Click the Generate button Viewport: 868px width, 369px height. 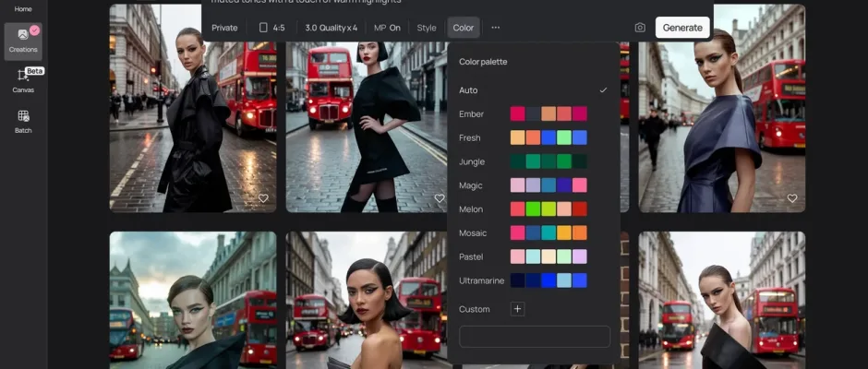coord(682,28)
